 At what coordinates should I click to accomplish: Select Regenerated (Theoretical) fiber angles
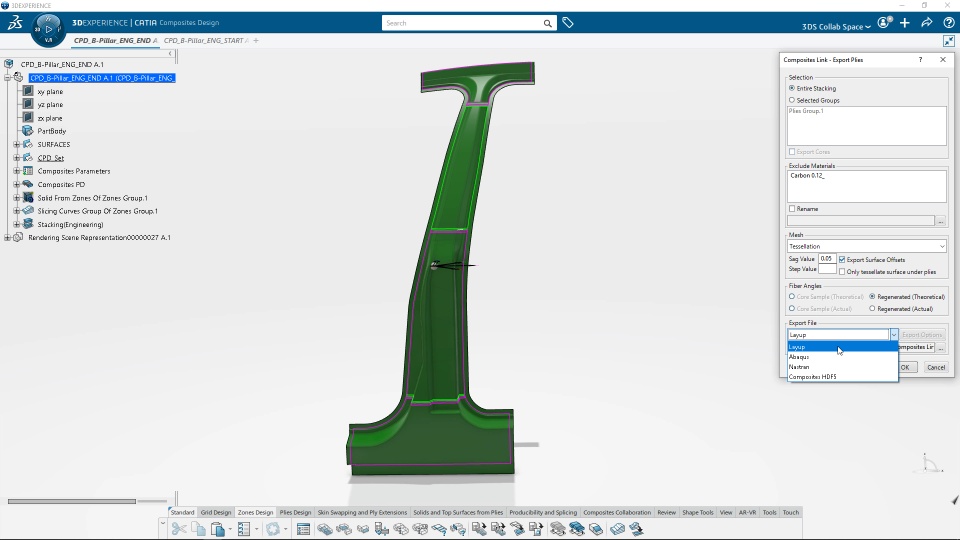click(x=872, y=296)
